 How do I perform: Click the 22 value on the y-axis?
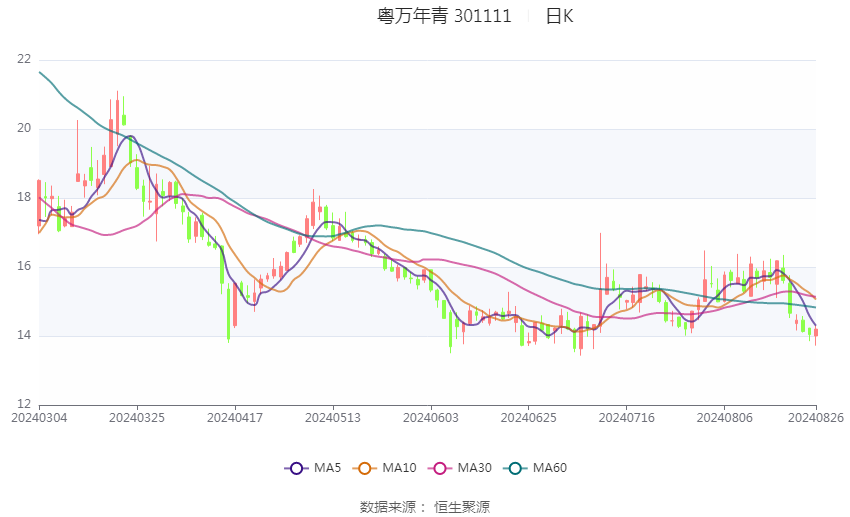(24, 59)
